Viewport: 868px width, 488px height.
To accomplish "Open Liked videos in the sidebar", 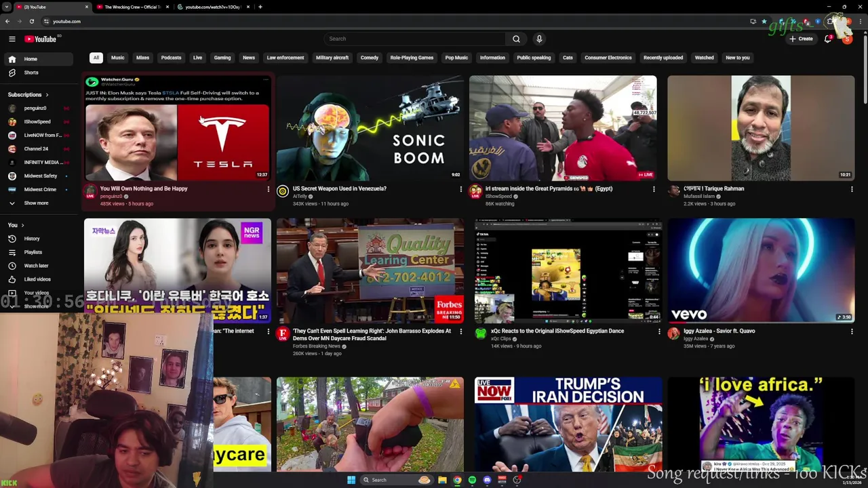I will tap(37, 279).
